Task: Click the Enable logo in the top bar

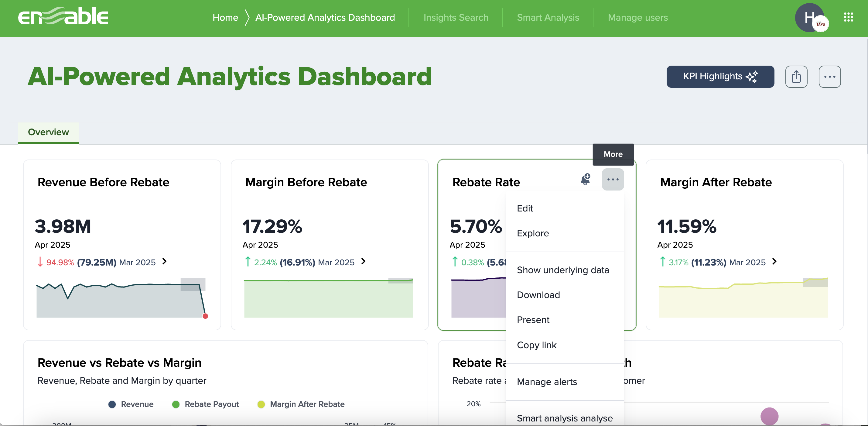Action: pyautogui.click(x=63, y=16)
